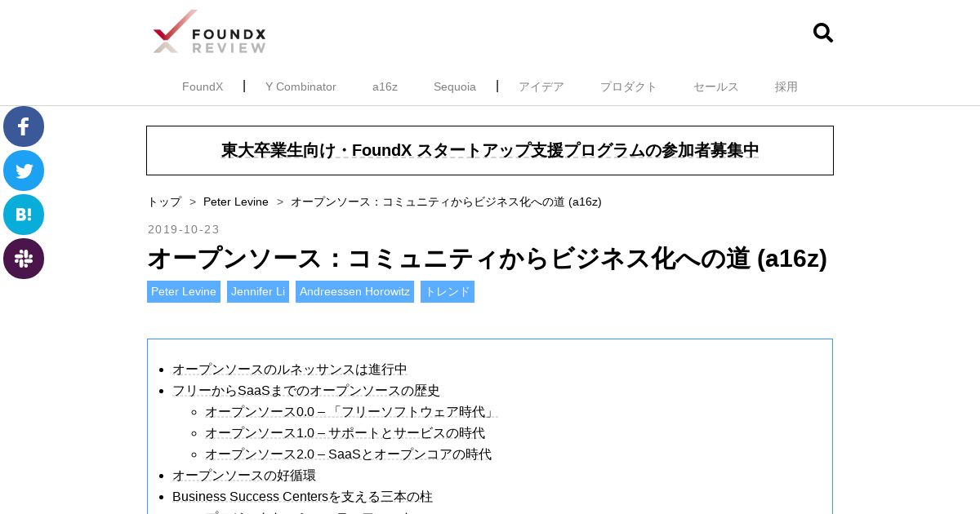Open the search magnifier icon

pyautogui.click(x=823, y=33)
